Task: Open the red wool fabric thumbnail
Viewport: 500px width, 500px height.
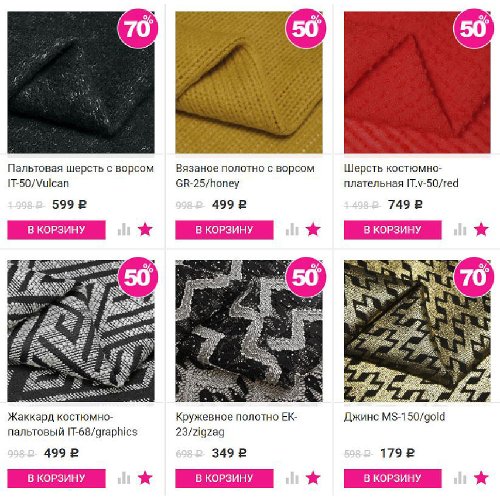Action: (x=417, y=82)
